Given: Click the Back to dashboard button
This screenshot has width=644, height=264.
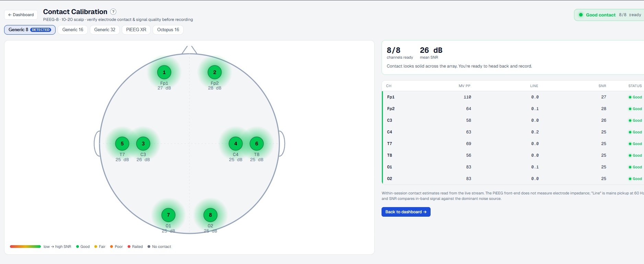Looking at the screenshot, I should coord(406,212).
